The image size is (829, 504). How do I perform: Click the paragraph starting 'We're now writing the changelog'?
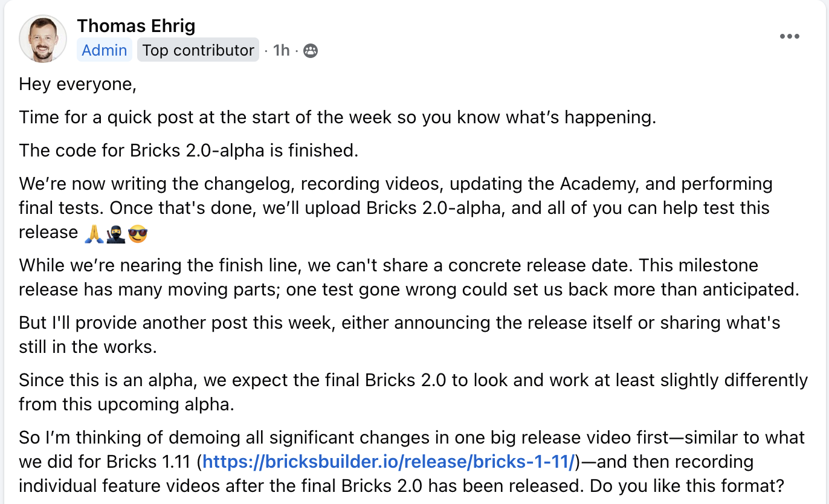[396, 208]
